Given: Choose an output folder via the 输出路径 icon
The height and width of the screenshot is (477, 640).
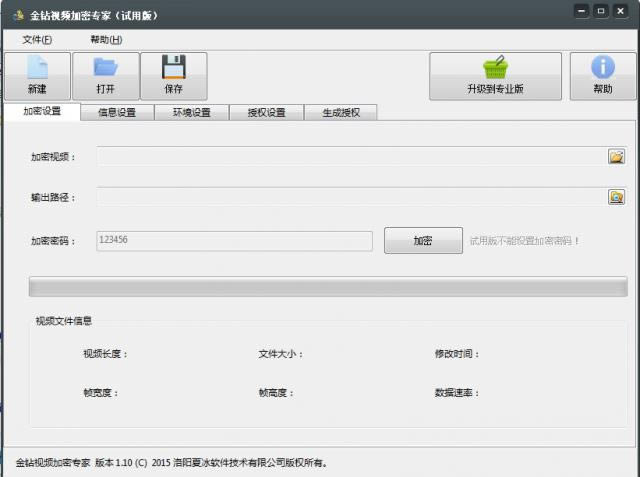Looking at the screenshot, I should [x=616, y=197].
